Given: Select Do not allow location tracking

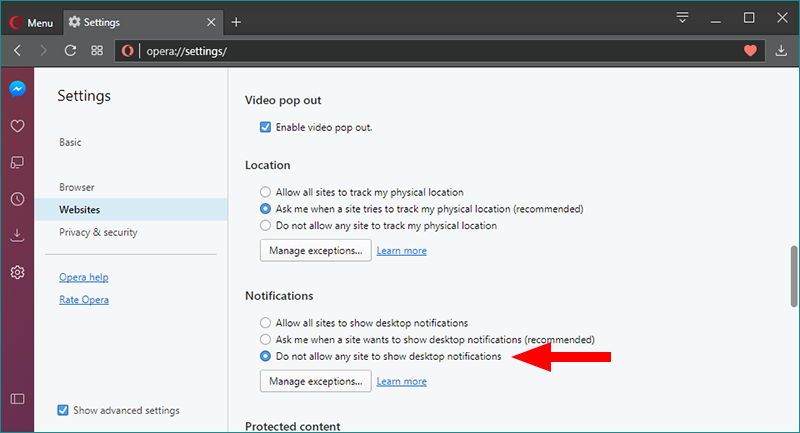Looking at the screenshot, I should pyautogui.click(x=265, y=225).
